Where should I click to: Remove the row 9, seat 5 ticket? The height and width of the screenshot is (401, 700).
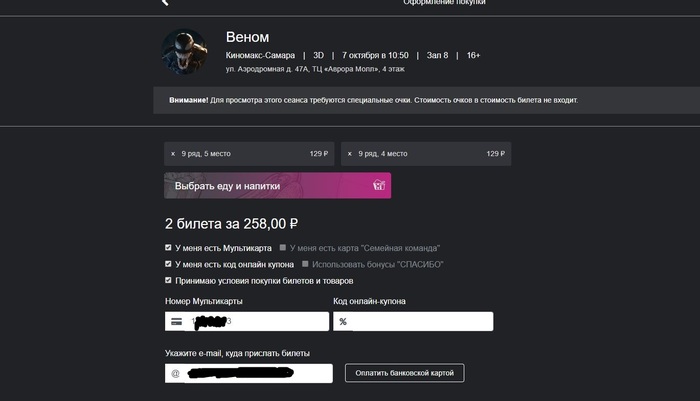click(172, 154)
